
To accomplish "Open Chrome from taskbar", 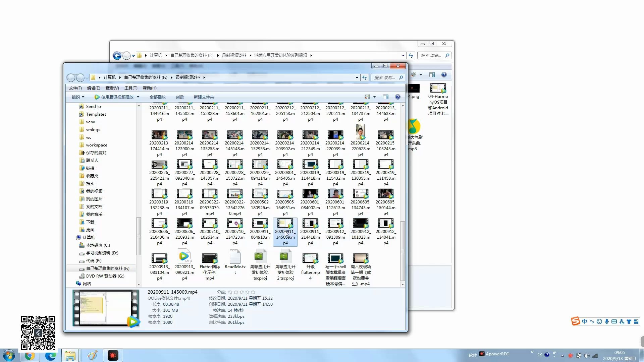I will click(30, 356).
